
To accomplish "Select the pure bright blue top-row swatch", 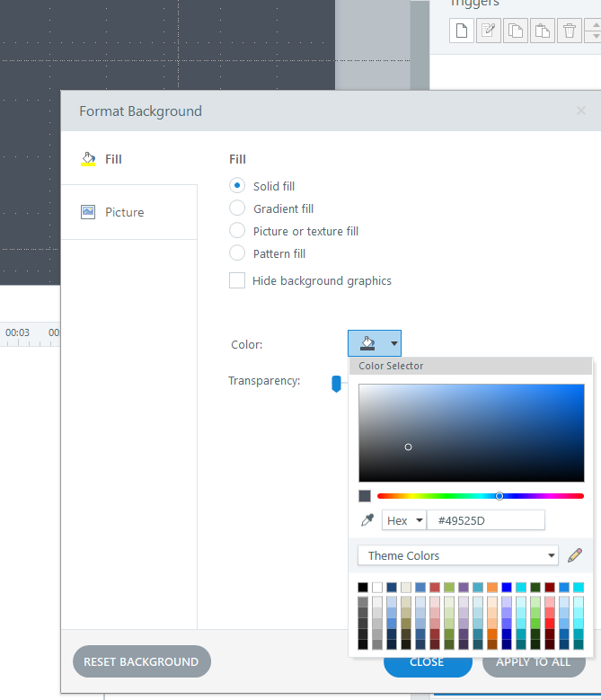I will 507,587.
